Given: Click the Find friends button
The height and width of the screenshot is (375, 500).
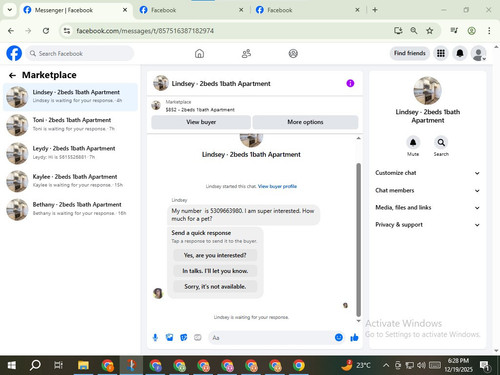Looking at the screenshot, I should click(x=410, y=53).
